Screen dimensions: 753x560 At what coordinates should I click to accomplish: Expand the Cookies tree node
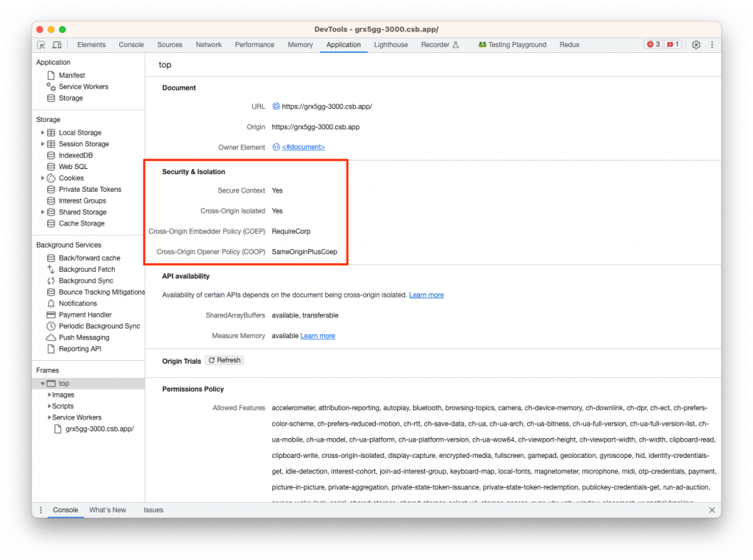tap(43, 178)
